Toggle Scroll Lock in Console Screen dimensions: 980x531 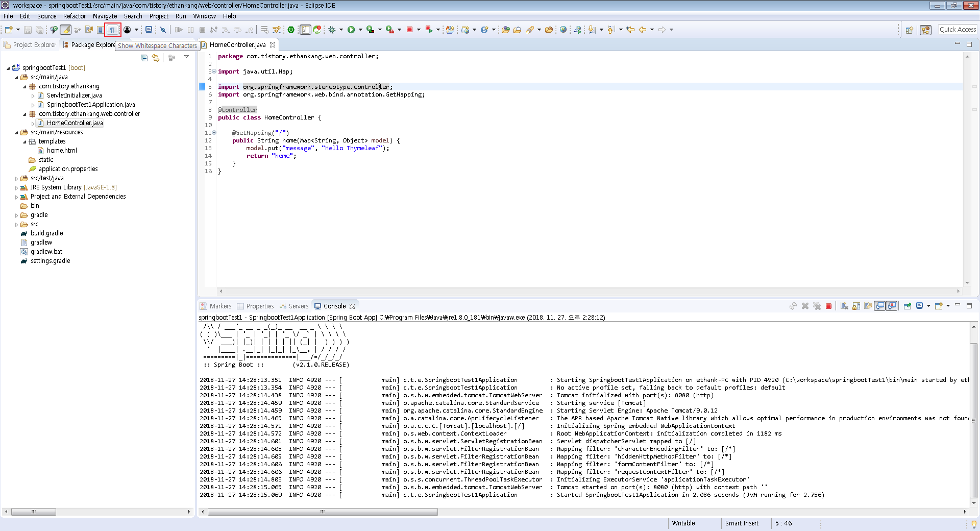coord(856,306)
